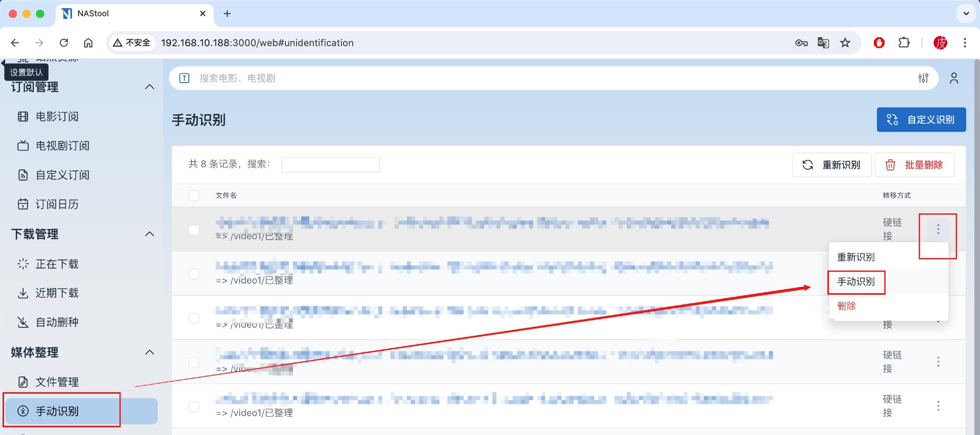Viewport: 980px width, 435px height.
Task: Open 自动删种 page
Action: tap(57, 322)
